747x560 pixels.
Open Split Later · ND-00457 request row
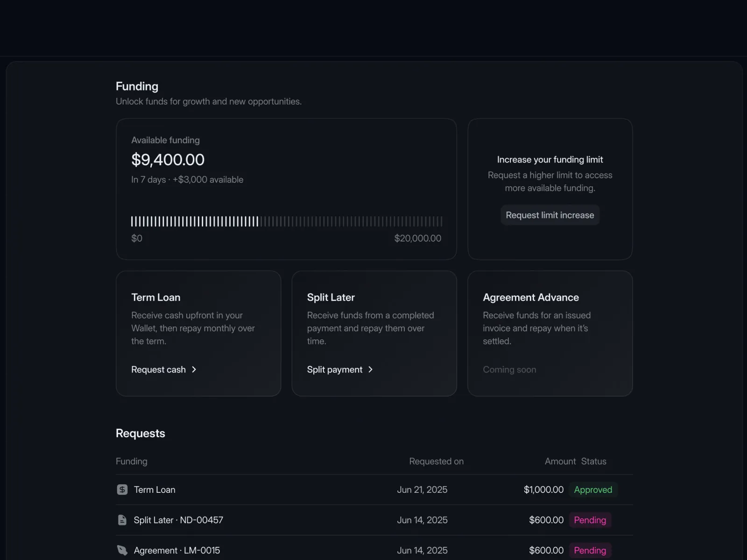tap(374, 520)
